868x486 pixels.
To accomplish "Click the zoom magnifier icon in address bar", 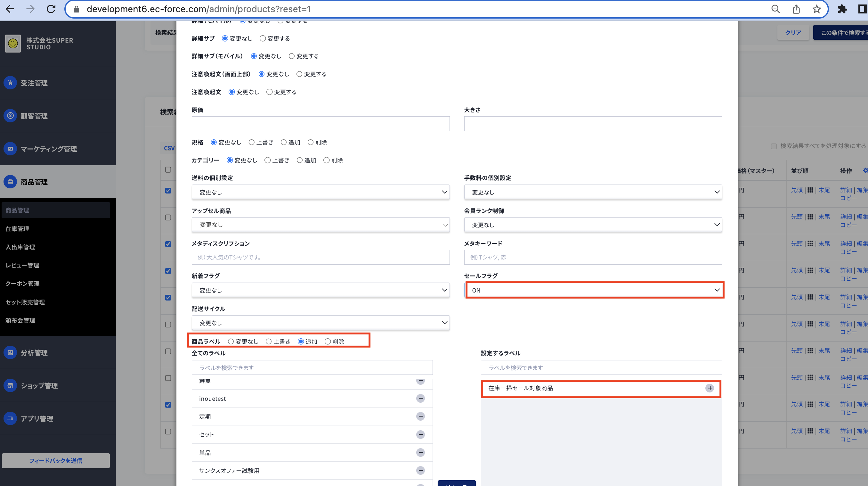I will 775,9.
